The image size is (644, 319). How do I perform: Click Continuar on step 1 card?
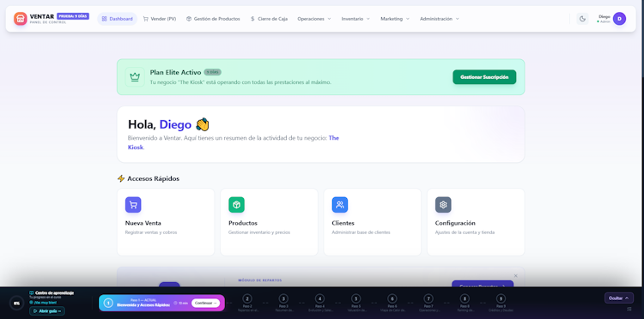coord(205,303)
